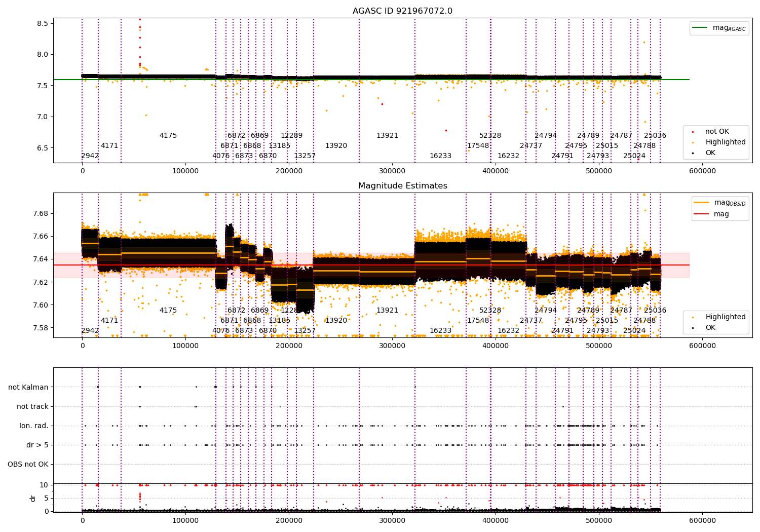Image resolution: width=760 pixels, height=532 pixels.
Task: Click the 600000 x-tick under the top panel
Action: click(703, 171)
